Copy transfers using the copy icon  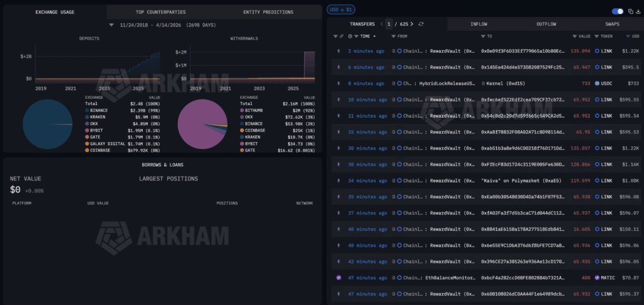coord(630,11)
